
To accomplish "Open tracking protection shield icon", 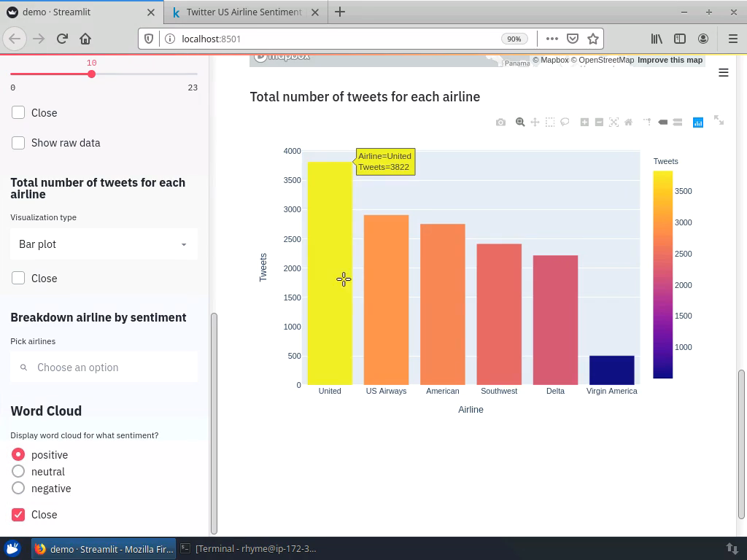I will pos(149,39).
